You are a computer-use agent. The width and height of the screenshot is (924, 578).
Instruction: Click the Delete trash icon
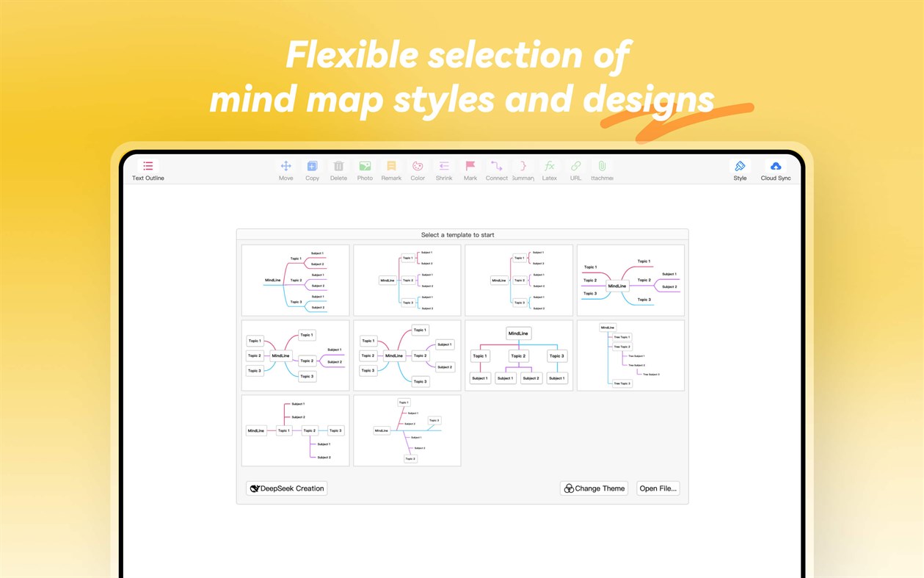338,166
